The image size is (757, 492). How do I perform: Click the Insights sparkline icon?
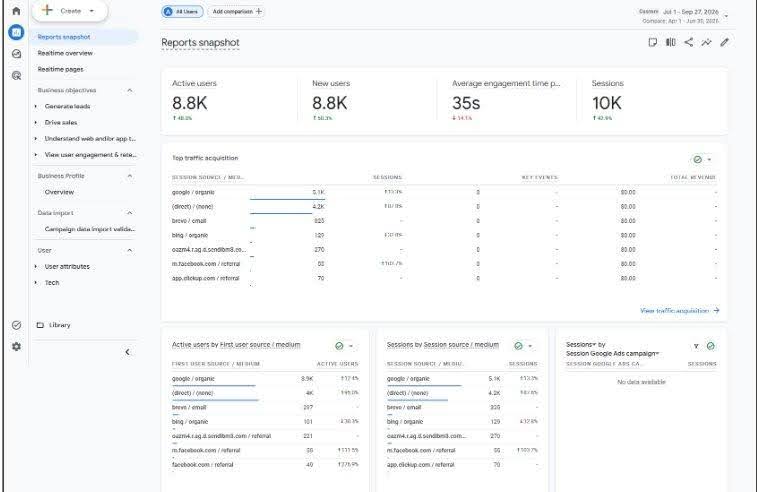[706, 42]
